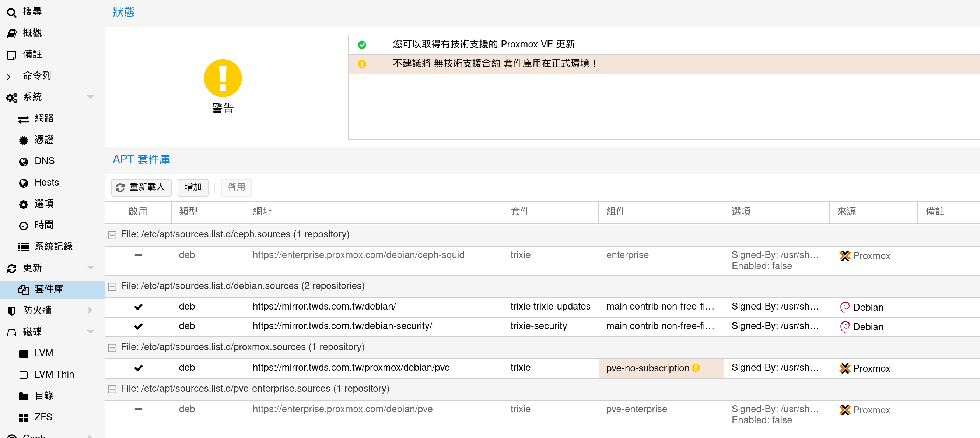The height and width of the screenshot is (438, 980).
Task: Collapse the debian.sources file group
Action: tap(112, 287)
